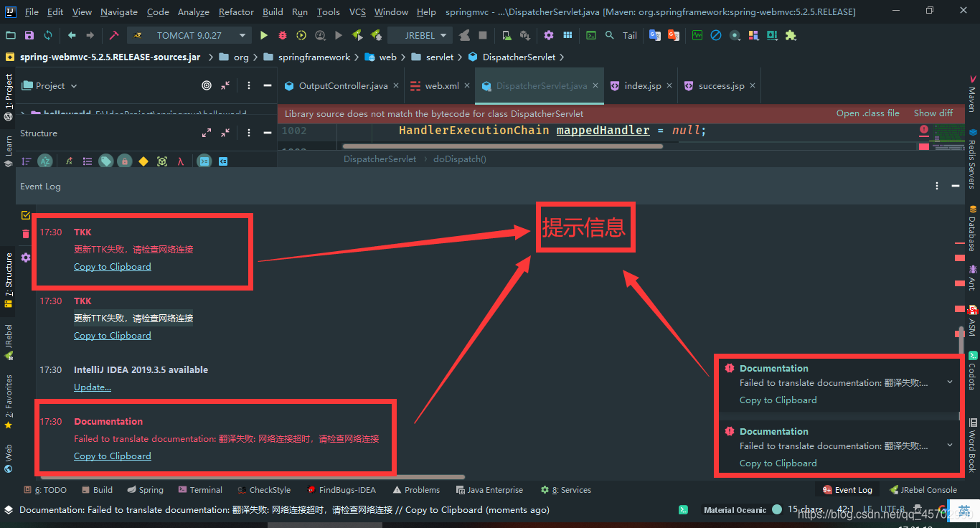Toggle the purple list grouping icon
Screen dimensions: 980x528
(x=88, y=161)
